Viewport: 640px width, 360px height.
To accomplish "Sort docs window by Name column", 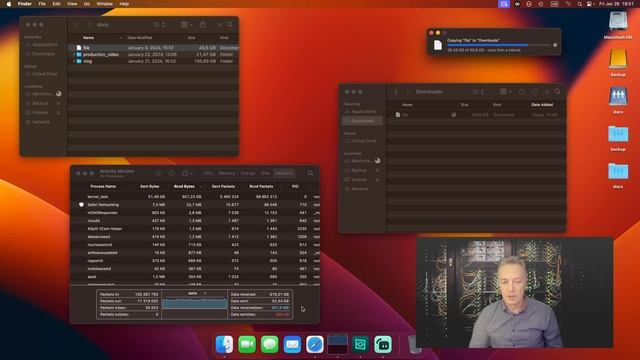I will tap(89, 38).
